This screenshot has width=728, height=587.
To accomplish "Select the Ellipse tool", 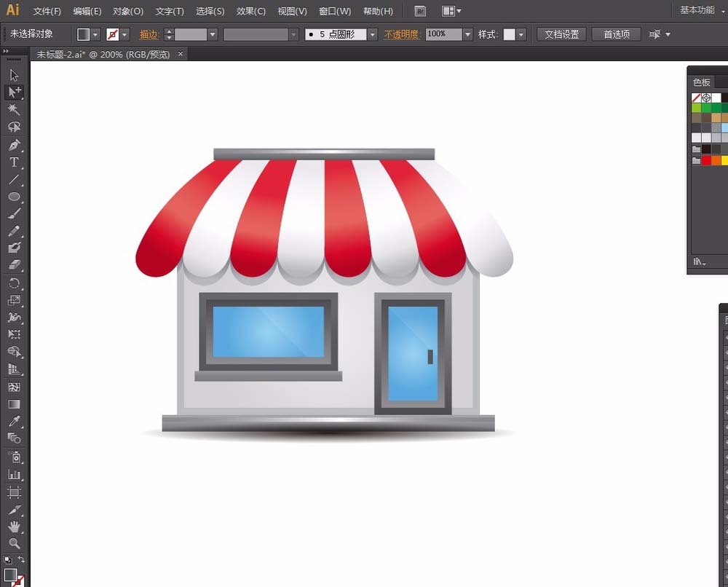I will (x=14, y=197).
